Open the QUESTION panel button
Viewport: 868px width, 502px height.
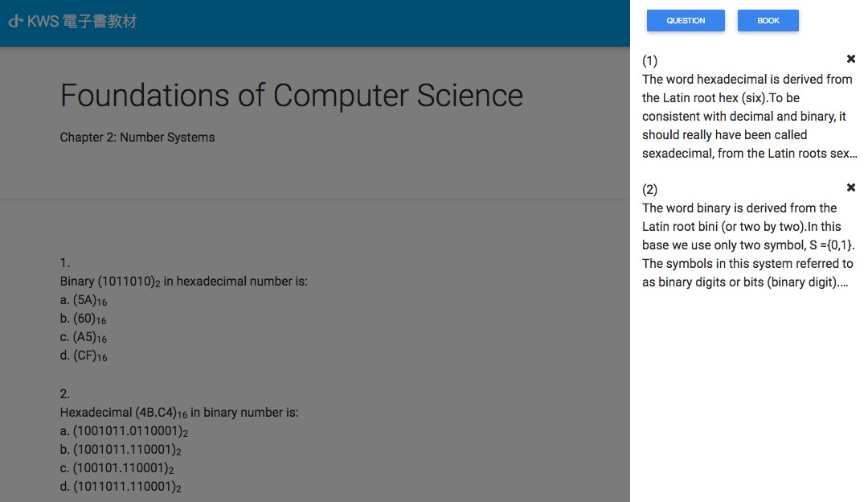tap(686, 20)
